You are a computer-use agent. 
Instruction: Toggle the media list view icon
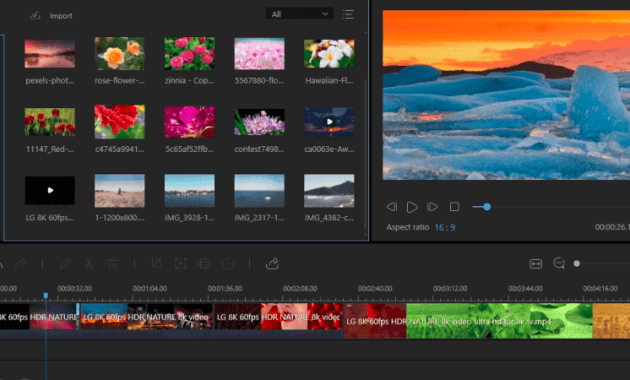point(348,14)
